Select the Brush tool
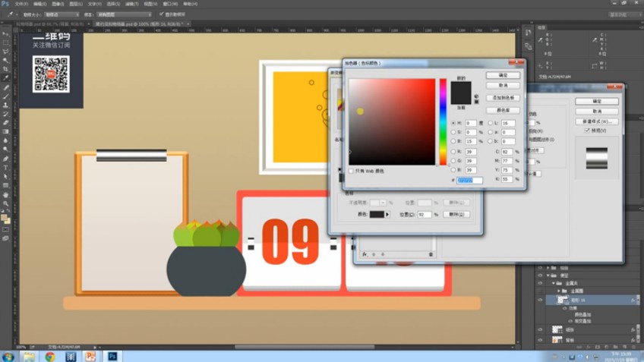 point(6,96)
